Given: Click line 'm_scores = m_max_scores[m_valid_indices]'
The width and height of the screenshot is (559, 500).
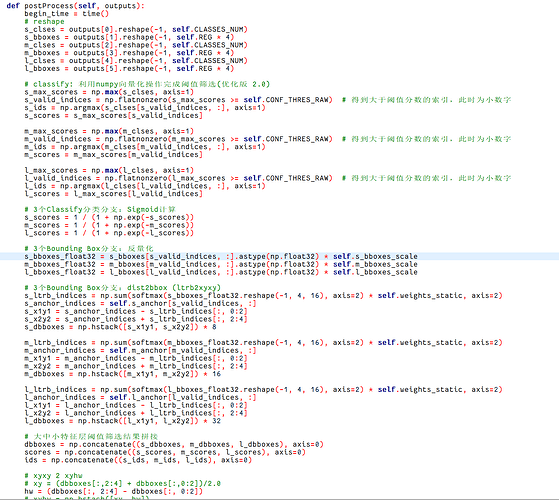Looking at the screenshot, I should coord(113,155).
